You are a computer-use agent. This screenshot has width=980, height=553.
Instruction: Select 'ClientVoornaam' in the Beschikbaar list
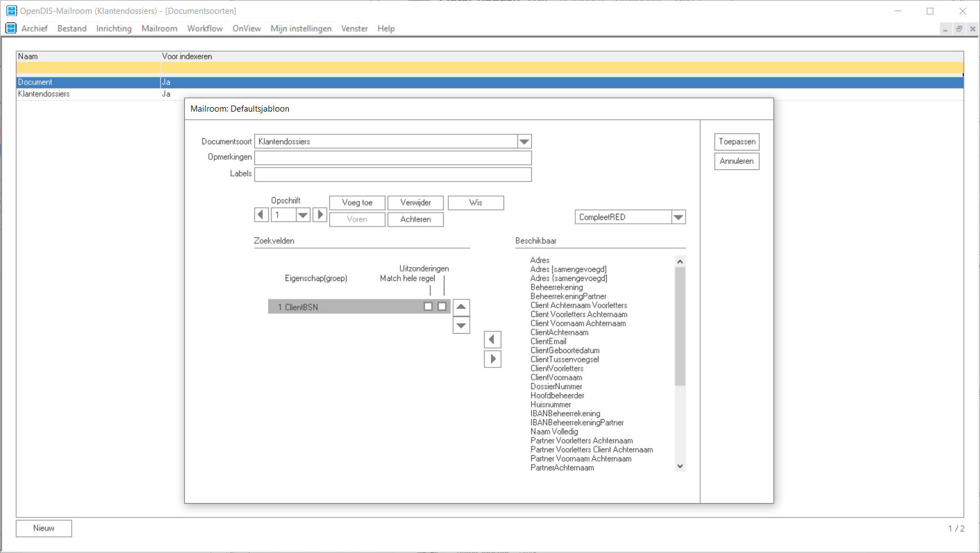coord(556,378)
